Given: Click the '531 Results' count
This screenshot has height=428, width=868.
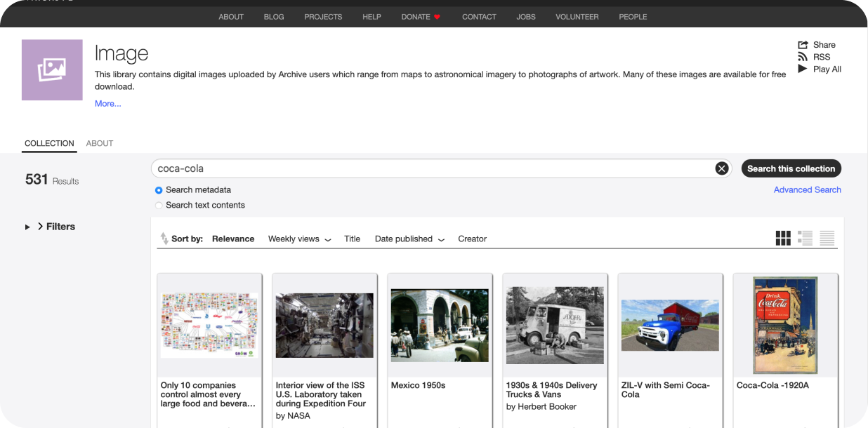Looking at the screenshot, I should tap(52, 180).
